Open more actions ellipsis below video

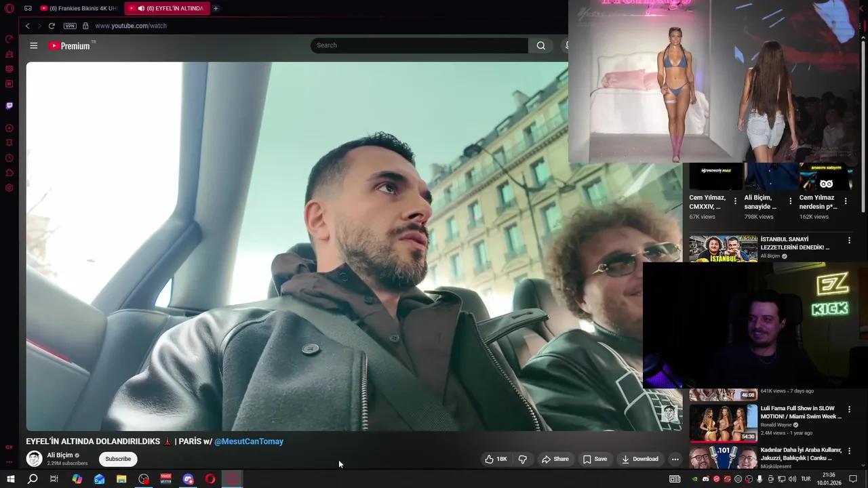(675, 459)
